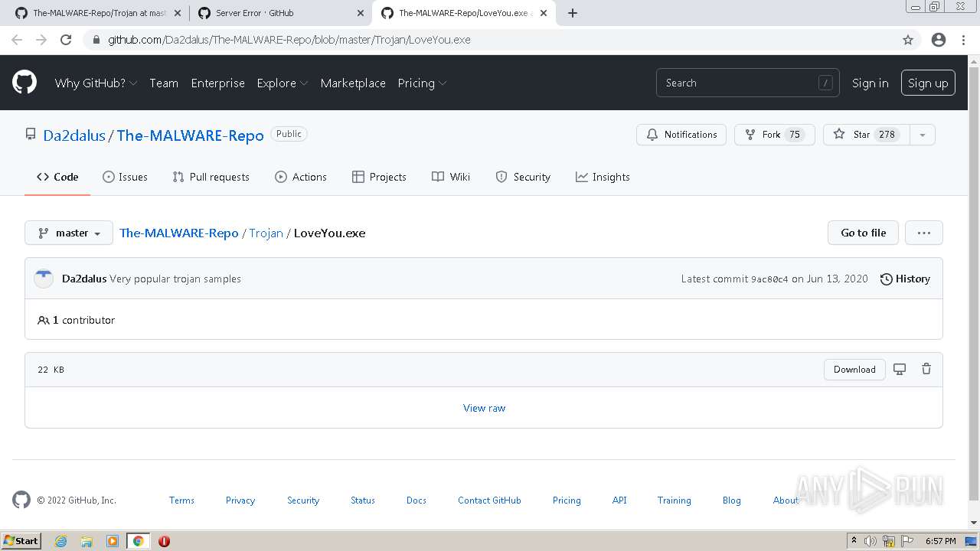
Task: Click the browser address bar
Action: (x=490, y=40)
